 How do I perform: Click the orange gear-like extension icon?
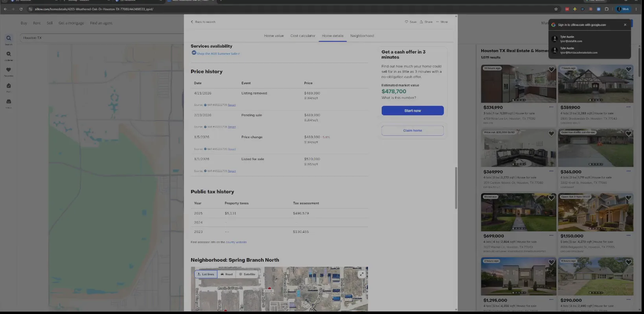coord(591,9)
